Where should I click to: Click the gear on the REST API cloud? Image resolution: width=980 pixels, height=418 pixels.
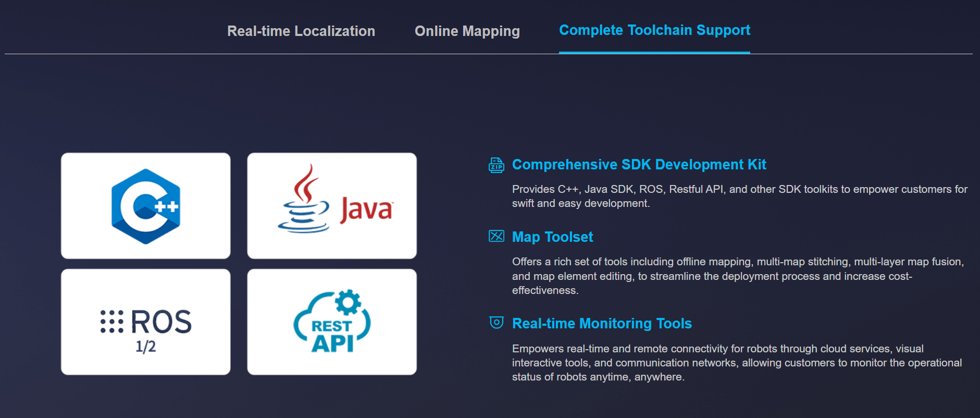(348, 302)
